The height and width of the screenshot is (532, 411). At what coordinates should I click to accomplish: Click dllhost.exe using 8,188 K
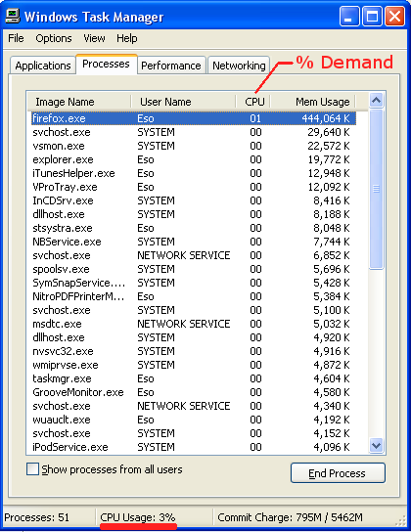(194, 214)
